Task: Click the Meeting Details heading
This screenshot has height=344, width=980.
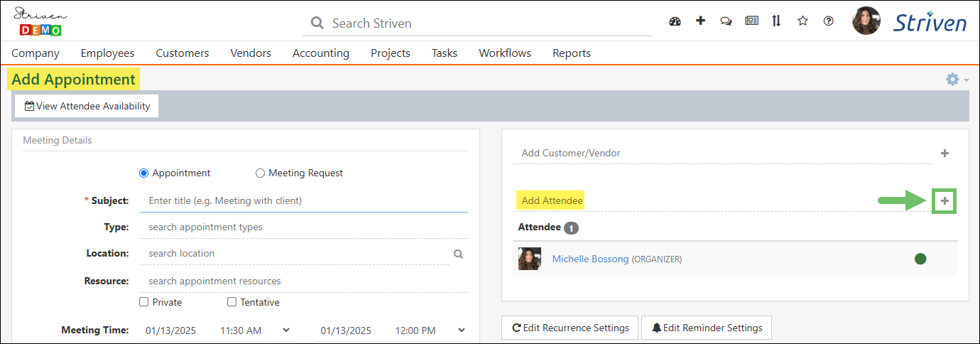Action: coord(58,140)
